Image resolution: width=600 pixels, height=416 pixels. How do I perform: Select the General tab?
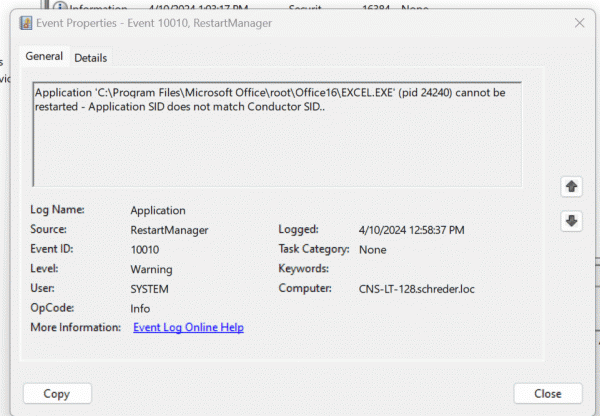[x=44, y=56]
